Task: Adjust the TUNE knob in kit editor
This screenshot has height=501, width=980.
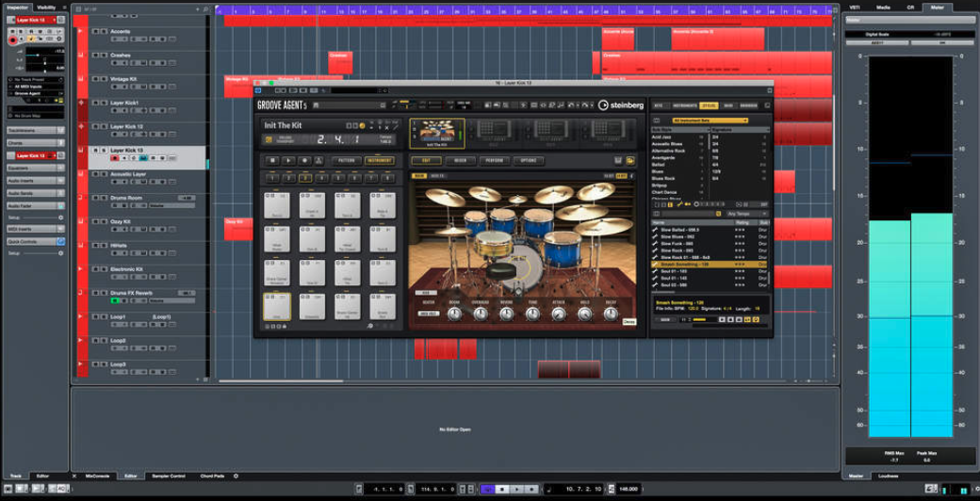Action: (x=532, y=313)
